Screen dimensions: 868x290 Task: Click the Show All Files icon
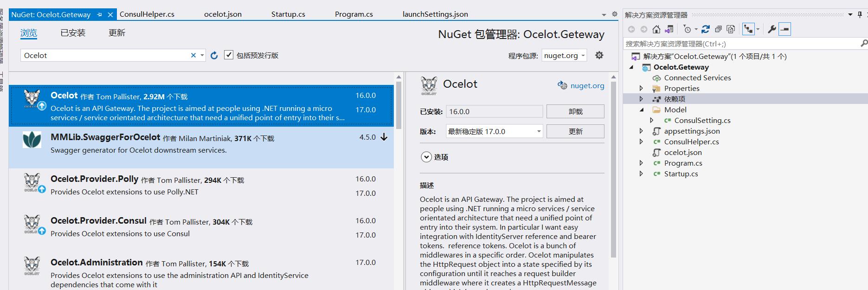(x=731, y=29)
